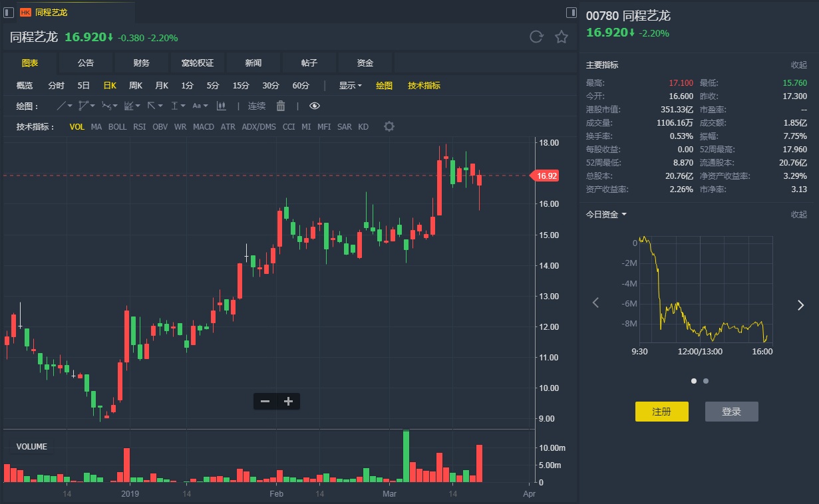Image resolution: width=819 pixels, height=504 pixels.
Task: Click the refresh quote icon
Action: (536, 37)
